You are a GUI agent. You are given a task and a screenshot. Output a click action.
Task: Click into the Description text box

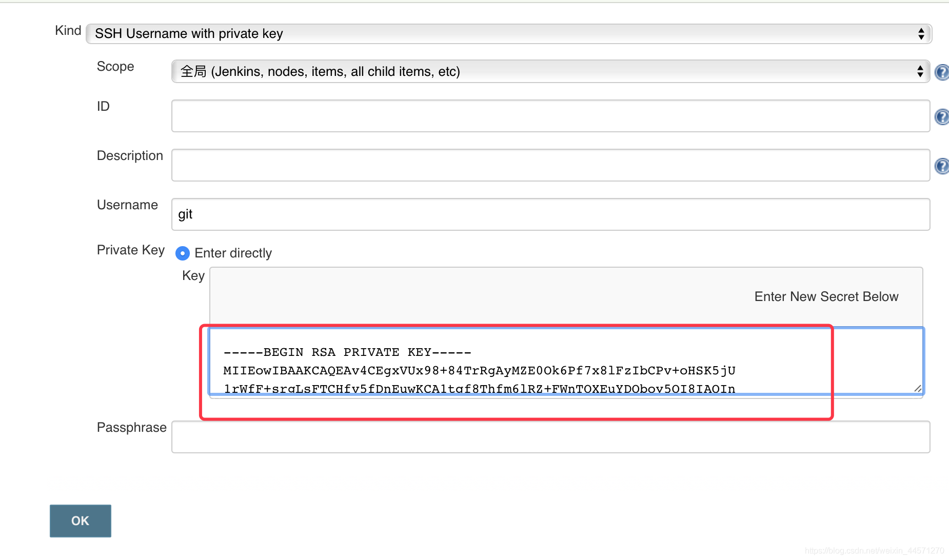[x=550, y=165]
